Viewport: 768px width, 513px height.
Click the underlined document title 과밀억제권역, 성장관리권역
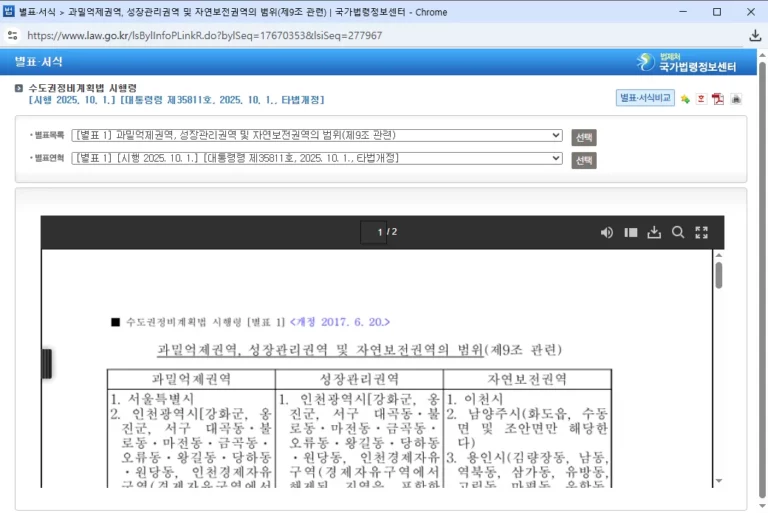click(320, 349)
